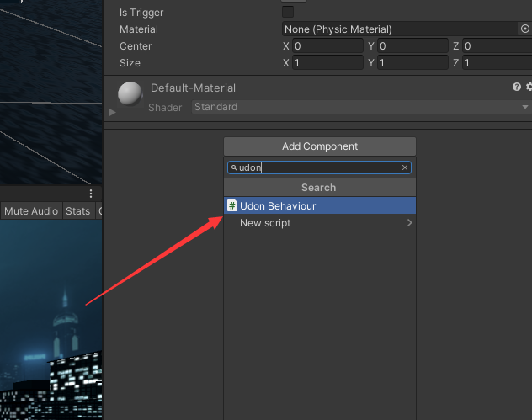This screenshot has width=532, height=420.
Task: Expand the Default-Material foldout arrow
Action: (x=112, y=111)
